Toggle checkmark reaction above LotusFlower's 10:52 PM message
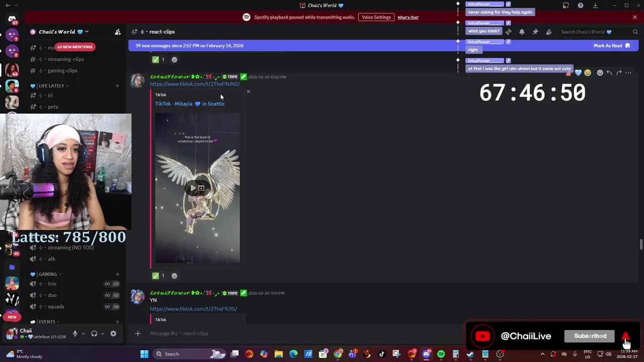This screenshot has width=644, height=362. click(x=158, y=59)
